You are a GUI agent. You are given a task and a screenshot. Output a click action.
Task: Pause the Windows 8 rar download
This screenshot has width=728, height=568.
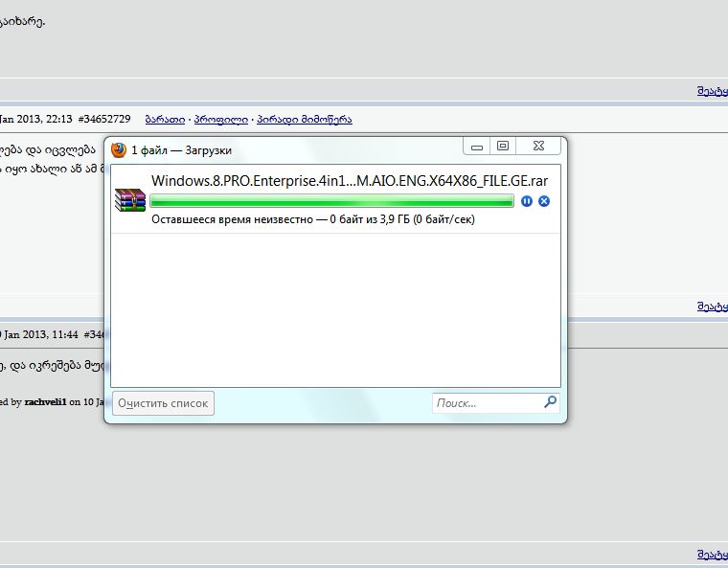(x=527, y=201)
